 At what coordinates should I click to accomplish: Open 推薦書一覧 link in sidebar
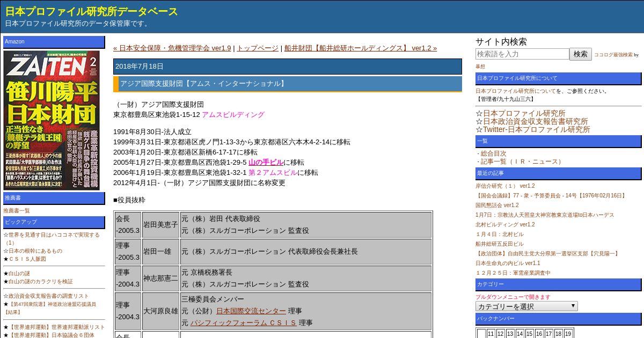tap(17, 211)
